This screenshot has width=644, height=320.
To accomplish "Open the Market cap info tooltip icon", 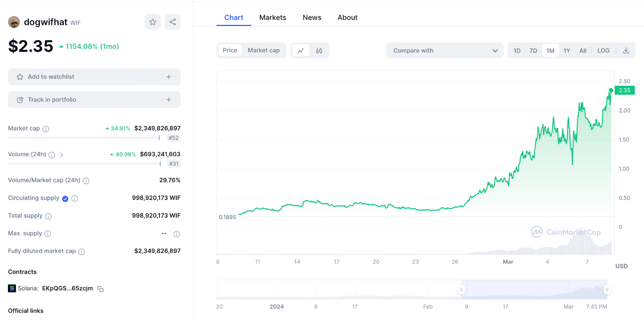I will 46,129.
